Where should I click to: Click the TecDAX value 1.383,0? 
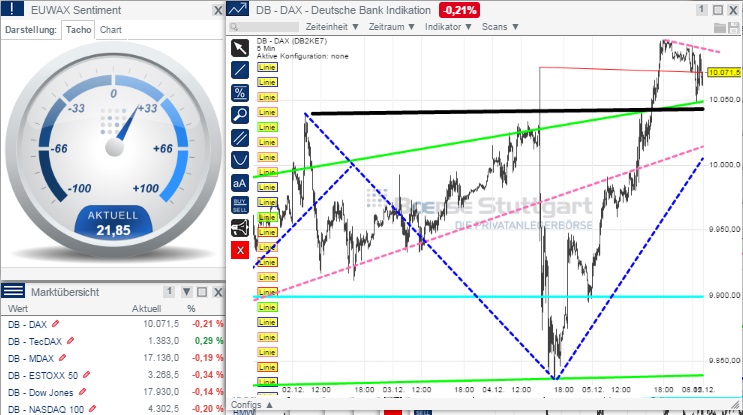point(163,341)
